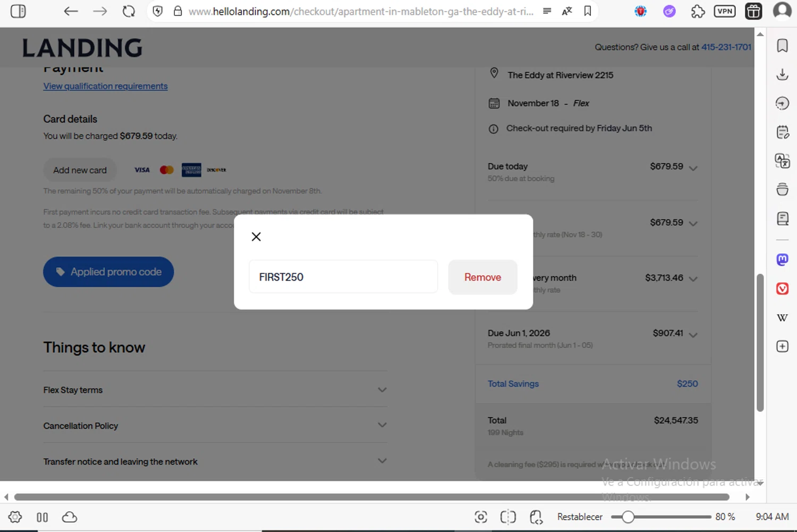Open the translate page icon in address bar
This screenshot has height=532, width=797.
(567, 11)
